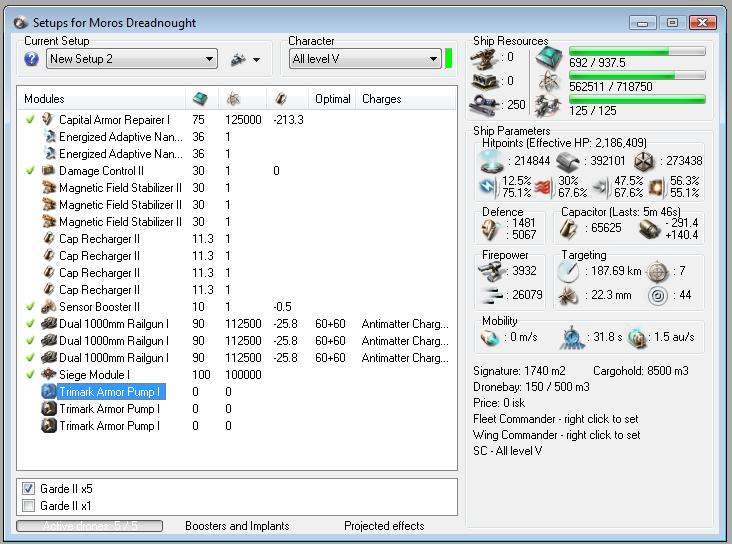Click the first Energized Adaptive Nano module icon
The image size is (732, 545).
click(49, 136)
